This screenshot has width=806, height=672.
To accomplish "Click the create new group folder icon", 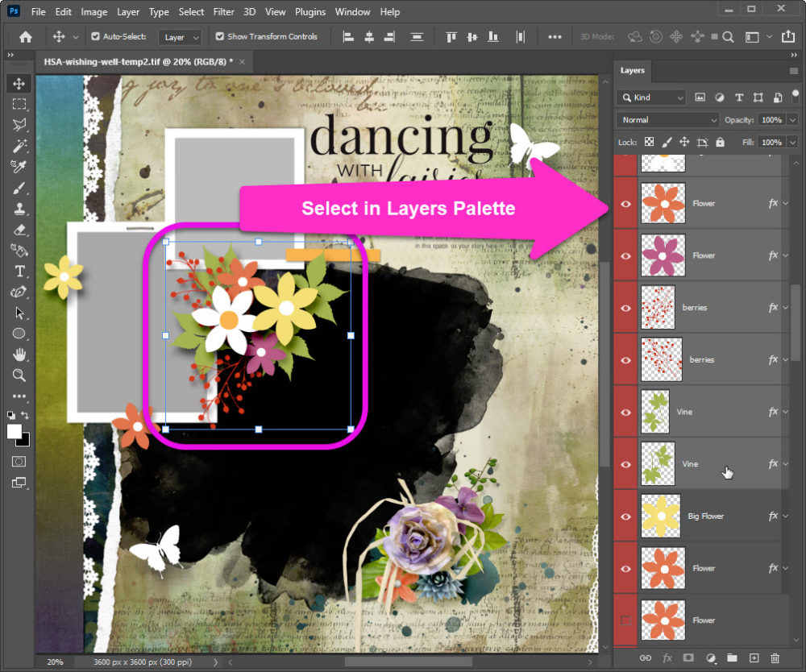I will 732,658.
